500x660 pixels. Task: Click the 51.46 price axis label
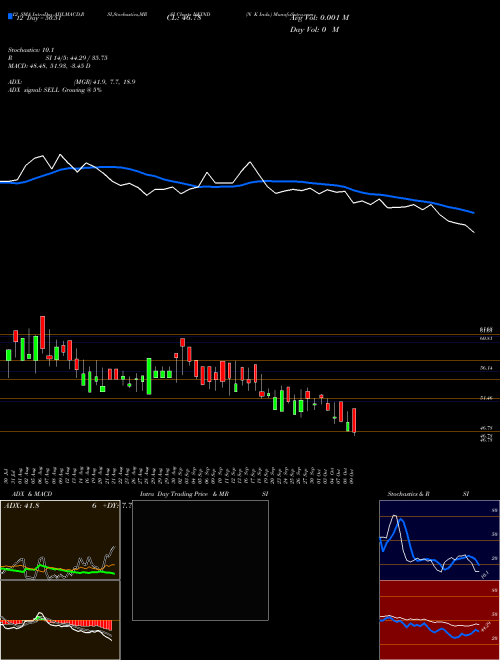(486, 398)
